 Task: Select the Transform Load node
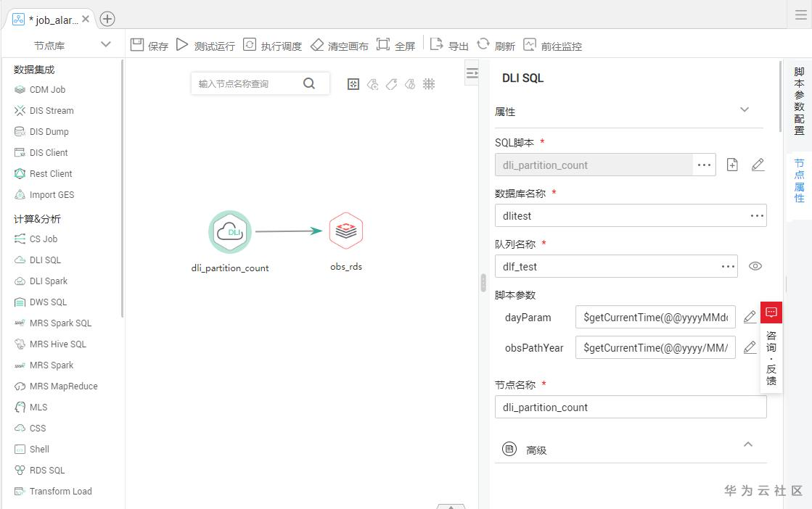point(54,492)
